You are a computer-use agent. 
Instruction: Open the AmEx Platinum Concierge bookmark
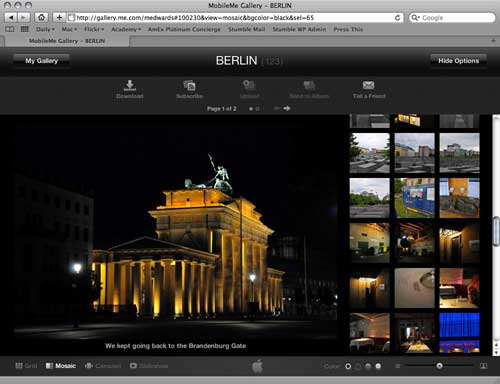(x=184, y=29)
